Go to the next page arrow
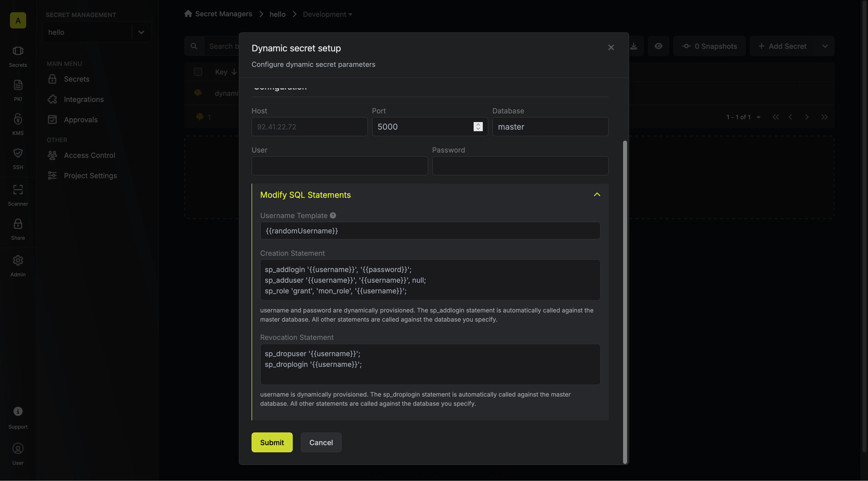The image size is (868, 481). 807,117
